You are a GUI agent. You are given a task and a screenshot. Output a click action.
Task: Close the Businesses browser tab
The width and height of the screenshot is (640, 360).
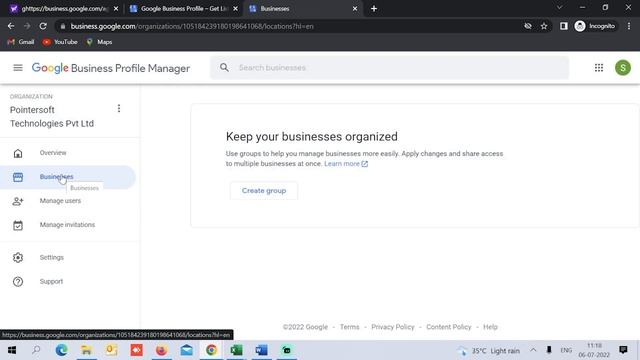pyautogui.click(x=355, y=9)
